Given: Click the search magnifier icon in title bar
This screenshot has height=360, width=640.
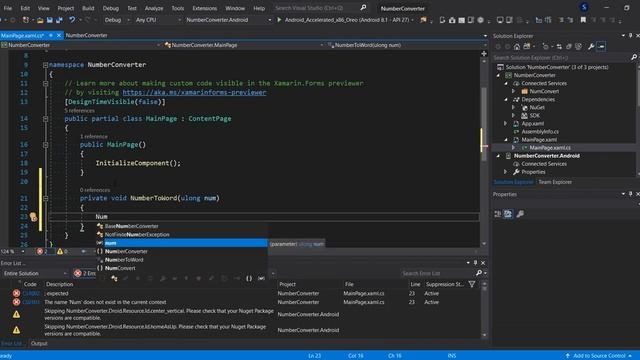Looking at the screenshot, I should click(x=363, y=8).
